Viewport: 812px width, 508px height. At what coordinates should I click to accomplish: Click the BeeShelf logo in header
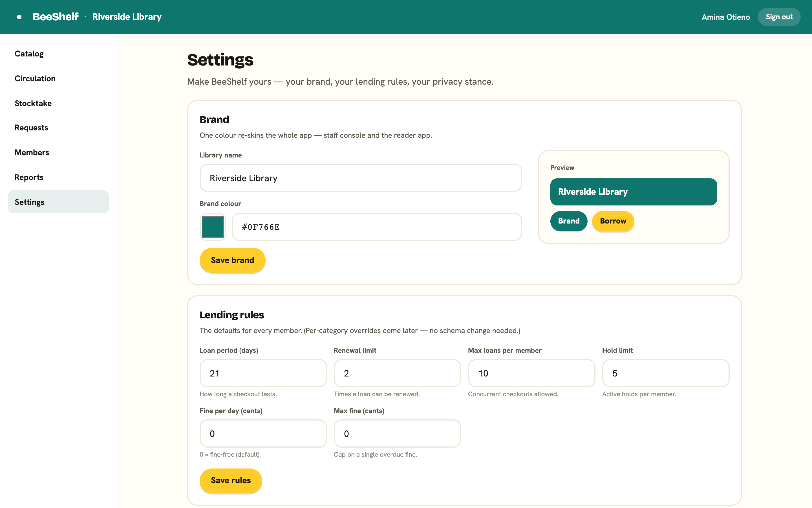[55, 17]
